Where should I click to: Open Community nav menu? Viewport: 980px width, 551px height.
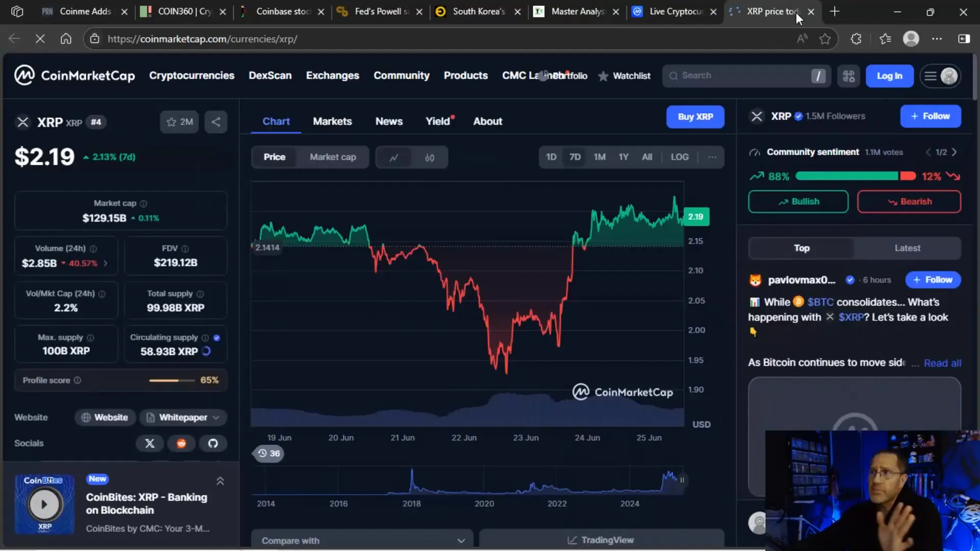pos(401,76)
